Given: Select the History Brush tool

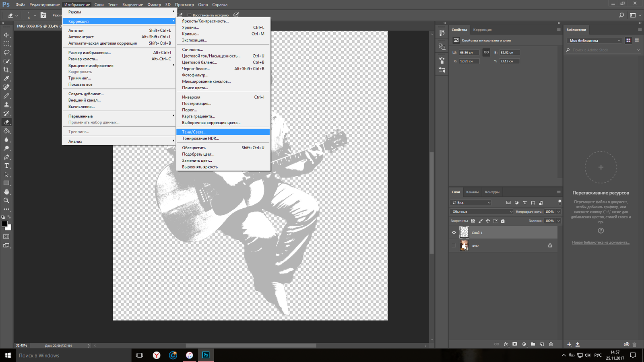Looking at the screenshot, I should [x=6, y=113].
